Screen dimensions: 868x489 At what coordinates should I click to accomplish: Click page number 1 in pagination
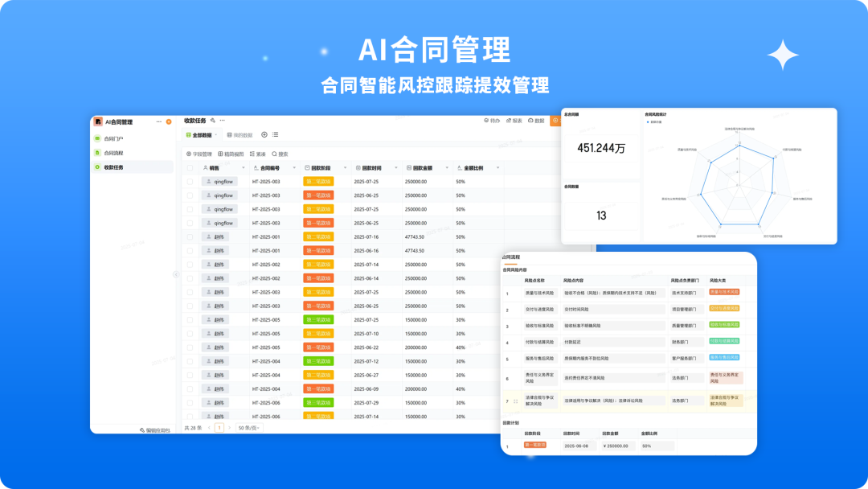coord(219,428)
